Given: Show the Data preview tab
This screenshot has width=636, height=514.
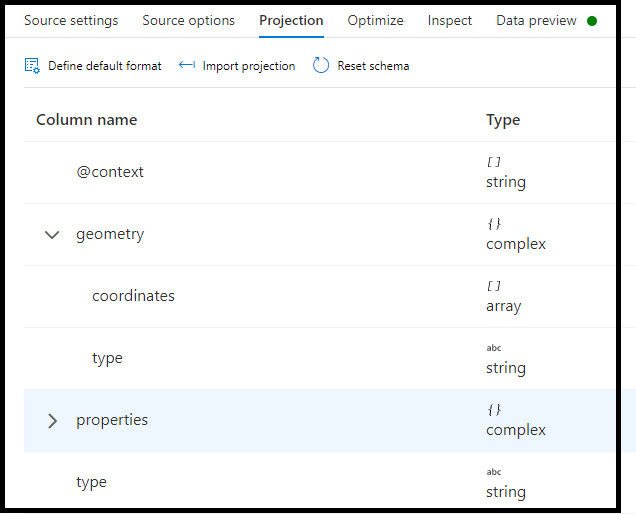Looking at the screenshot, I should pos(536,21).
